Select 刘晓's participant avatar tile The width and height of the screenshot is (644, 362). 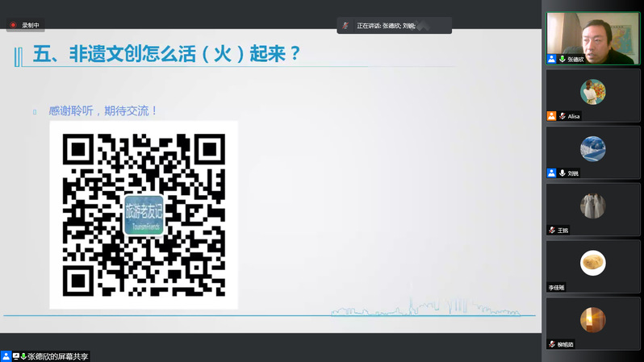click(593, 148)
